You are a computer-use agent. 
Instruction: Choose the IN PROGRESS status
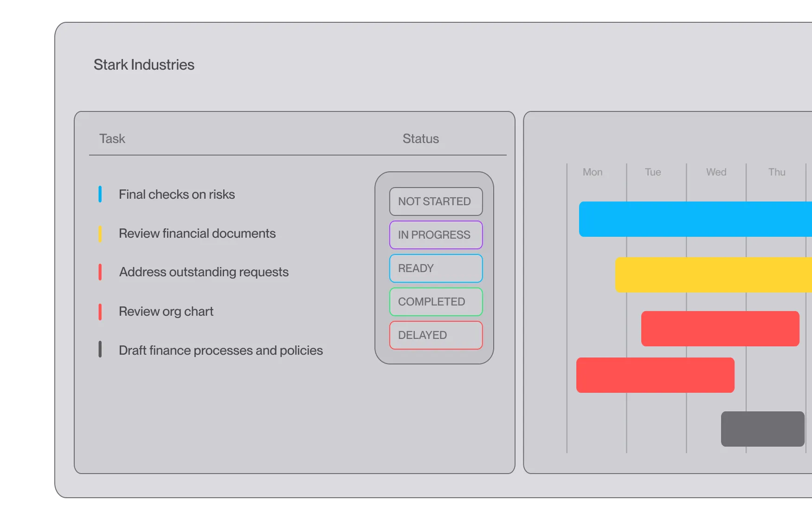[436, 235]
